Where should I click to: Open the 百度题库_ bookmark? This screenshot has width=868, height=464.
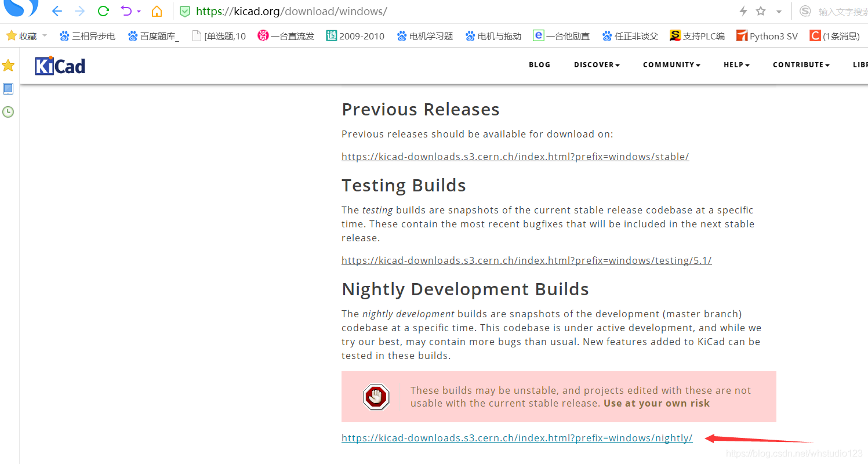(x=154, y=36)
